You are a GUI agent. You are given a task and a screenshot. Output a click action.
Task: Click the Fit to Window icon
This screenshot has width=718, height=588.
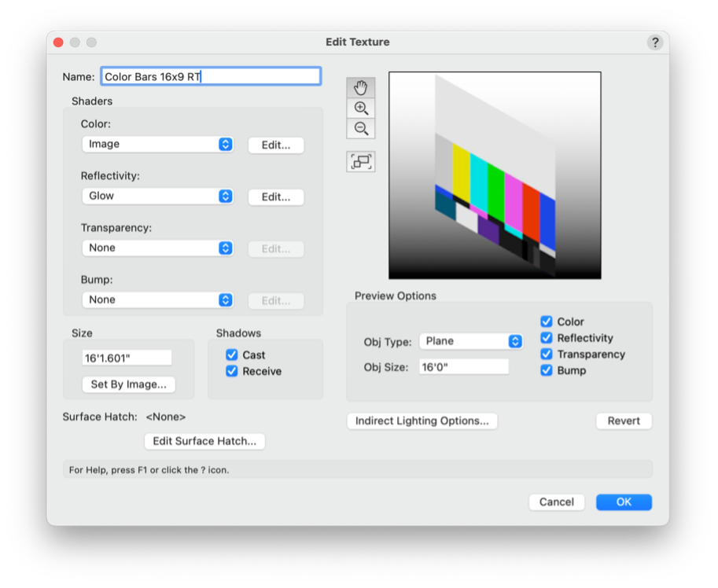(361, 161)
